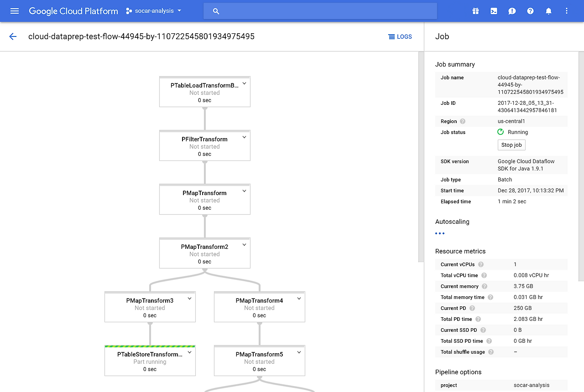Go back using the back arrow
584x392 pixels.
(x=12, y=36)
